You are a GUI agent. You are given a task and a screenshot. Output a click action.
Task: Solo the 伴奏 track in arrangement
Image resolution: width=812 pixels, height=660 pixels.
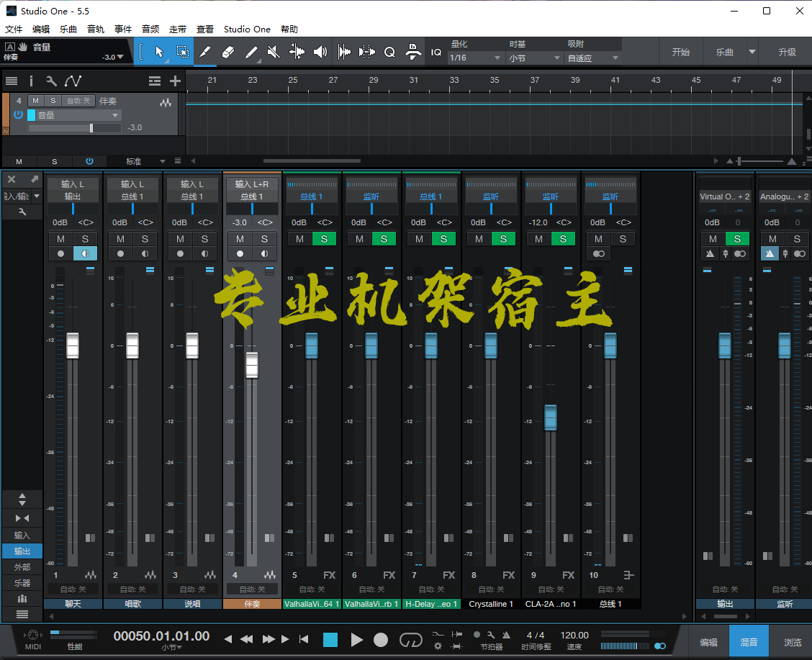53,101
